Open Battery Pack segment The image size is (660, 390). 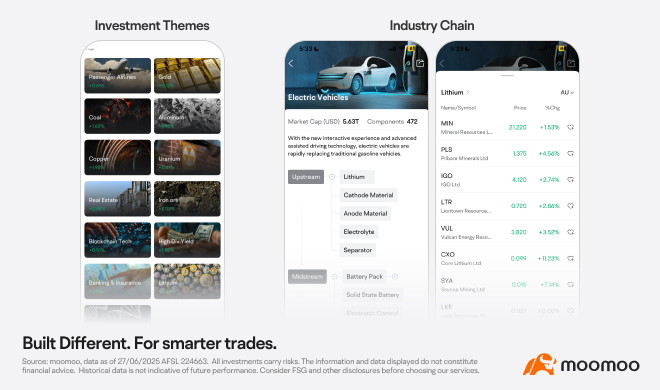point(365,276)
